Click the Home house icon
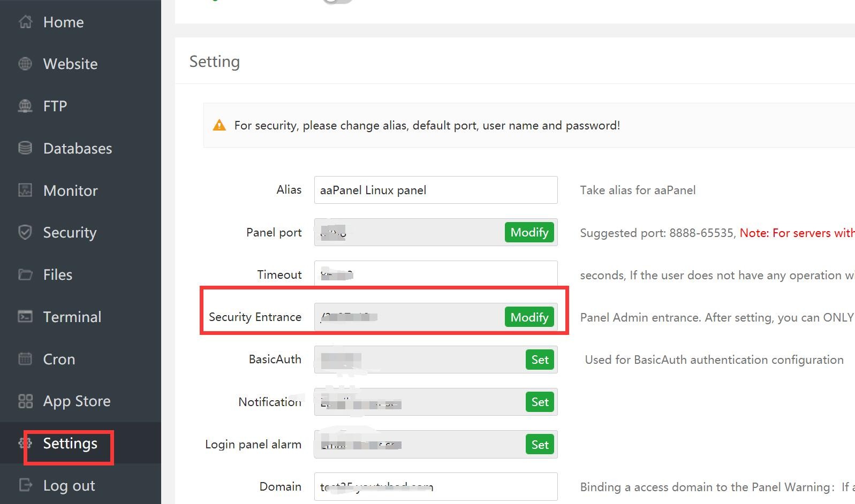The image size is (855, 504). point(25,22)
